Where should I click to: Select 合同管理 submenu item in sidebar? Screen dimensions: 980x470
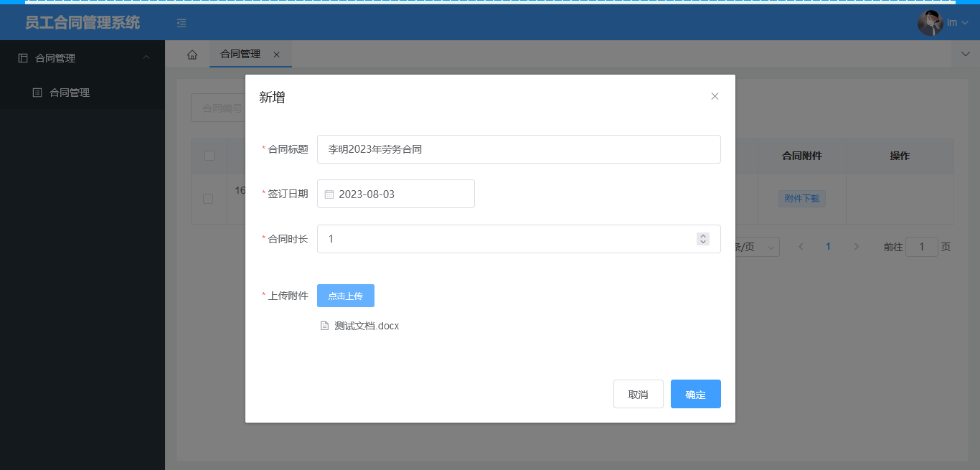coord(83,93)
